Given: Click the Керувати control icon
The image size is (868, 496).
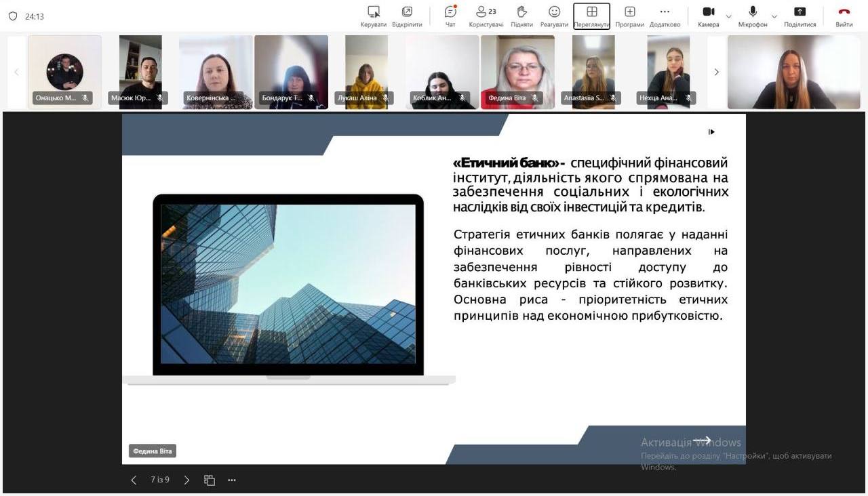Looking at the screenshot, I should tap(373, 16).
